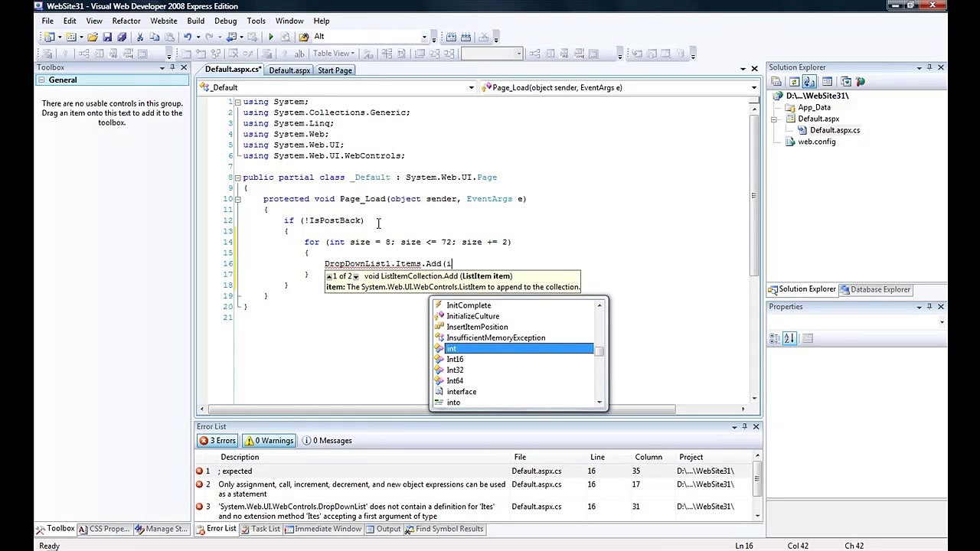Click the Copy Web Site icon
This screenshot has width=980, height=551.
coord(846,81)
